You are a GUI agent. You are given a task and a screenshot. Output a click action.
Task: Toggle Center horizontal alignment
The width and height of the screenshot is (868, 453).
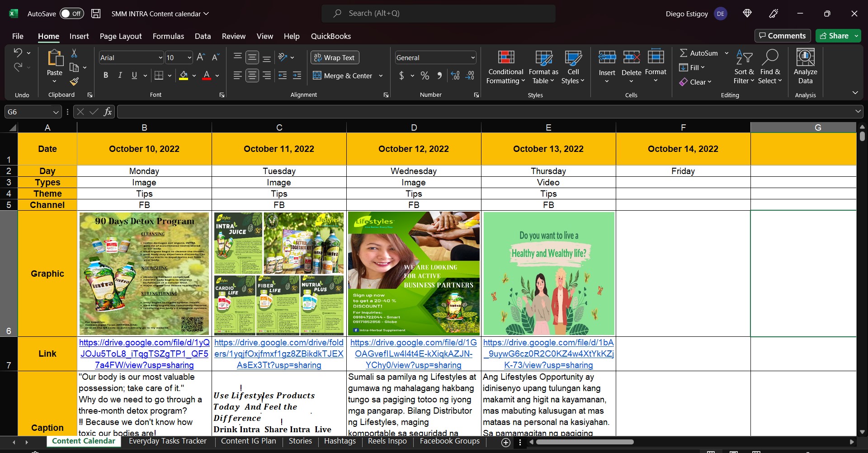(x=252, y=75)
